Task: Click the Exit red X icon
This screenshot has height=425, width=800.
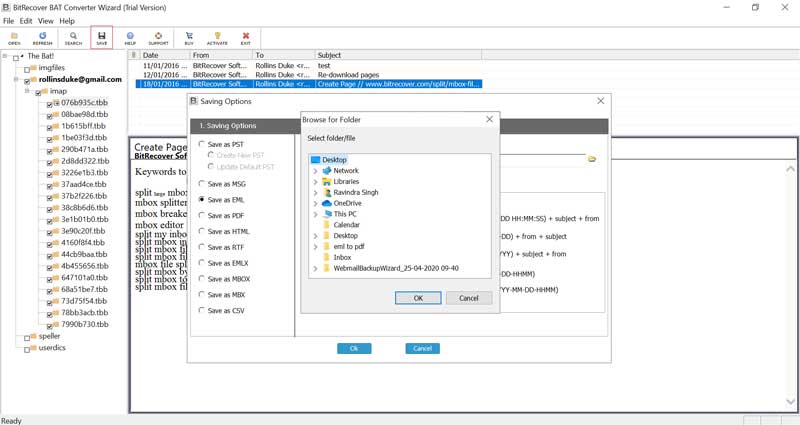Action: 246,38
